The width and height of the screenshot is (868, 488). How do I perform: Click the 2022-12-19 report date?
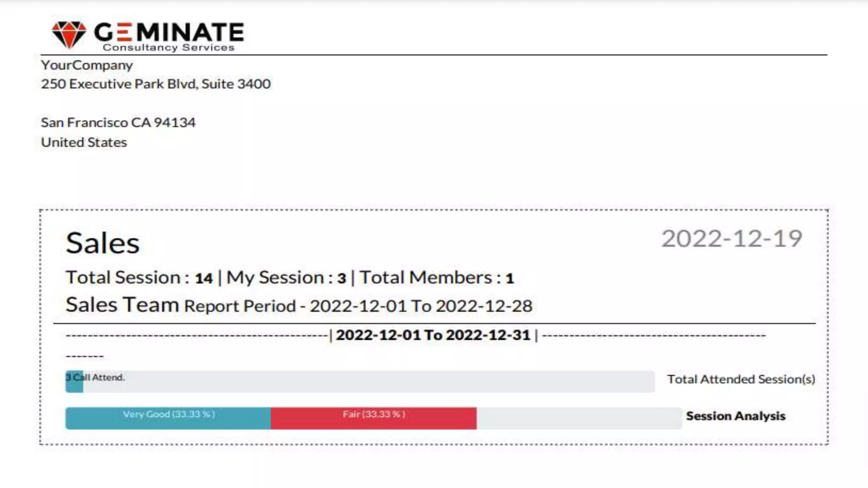(x=732, y=238)
